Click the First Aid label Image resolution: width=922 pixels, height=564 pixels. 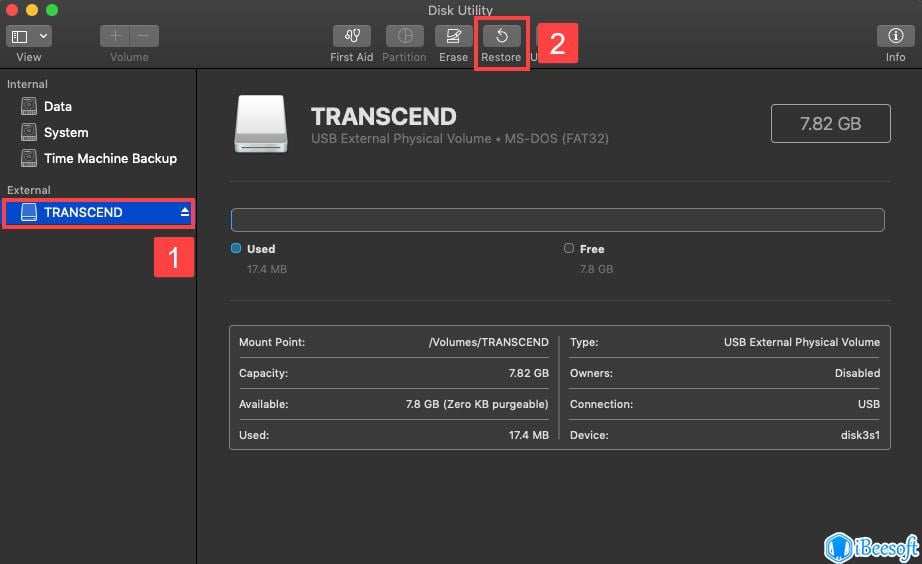pos(352,57)
